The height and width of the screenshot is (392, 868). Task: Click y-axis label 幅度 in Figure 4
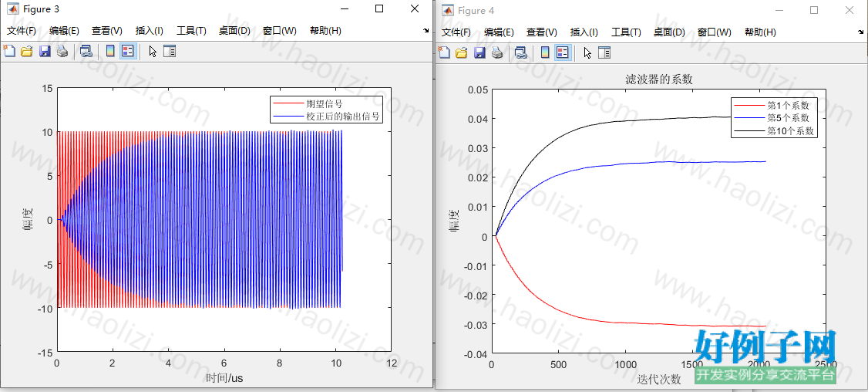[455, 221]
